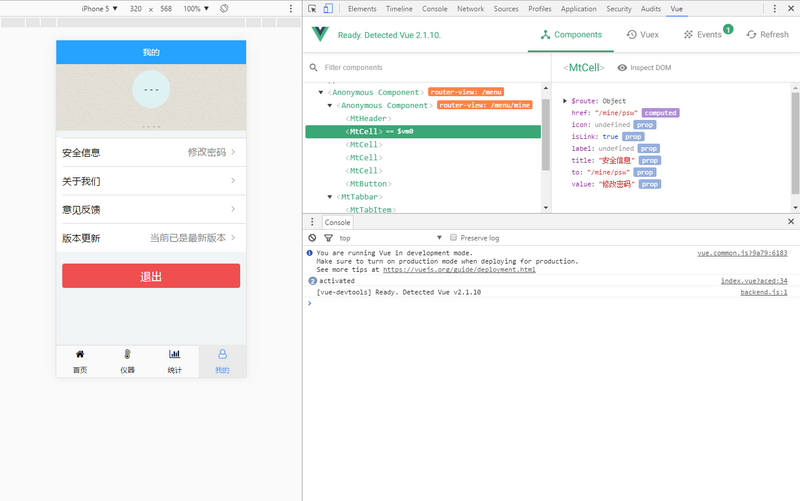Open the backend.js:1 source link
The height and width of the screenshot is (501, 800).
tap(764, 292)
